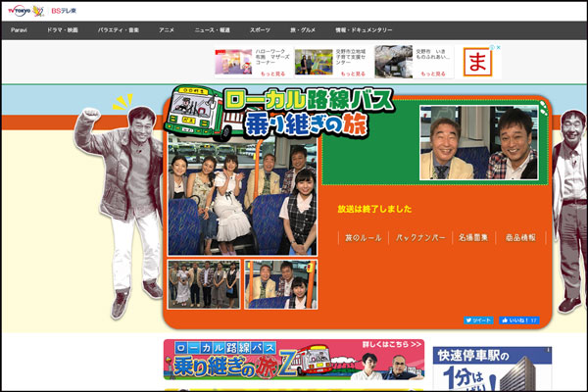Click the two hosts photo thumbnail

coord(479,143)
